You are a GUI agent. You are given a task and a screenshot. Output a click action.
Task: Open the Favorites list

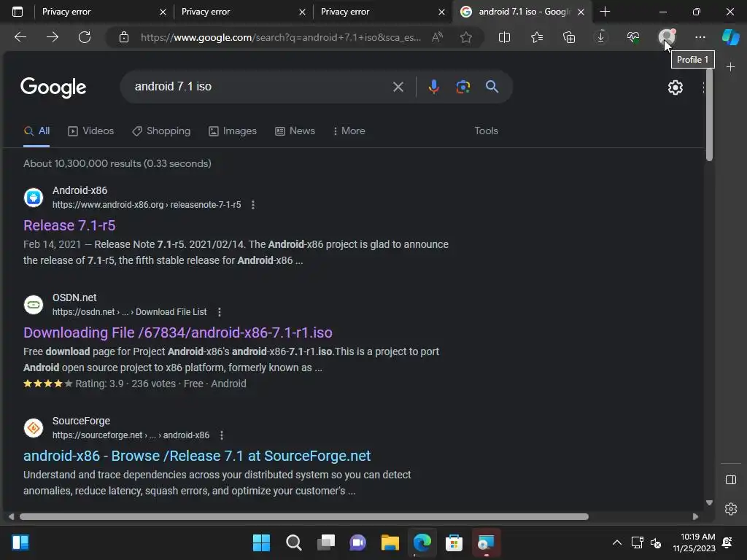(537, 37)
